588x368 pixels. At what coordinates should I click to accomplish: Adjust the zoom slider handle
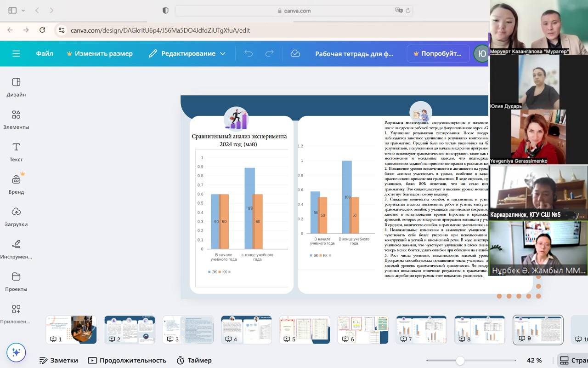click(460, 361)
